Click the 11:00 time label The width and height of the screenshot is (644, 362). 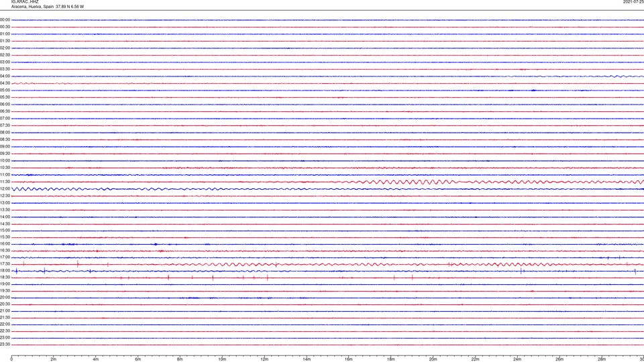[5, 175]
